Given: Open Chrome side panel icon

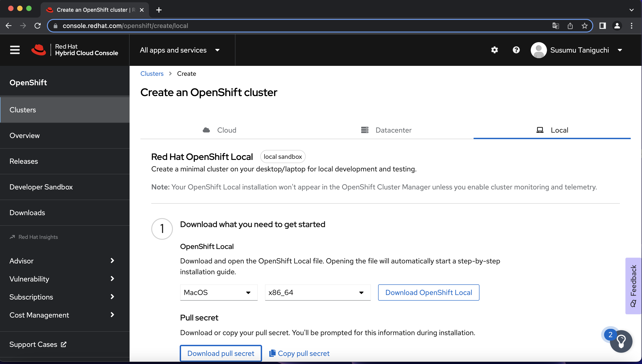Looking at the screenshot, I should (x=602, y=26).
